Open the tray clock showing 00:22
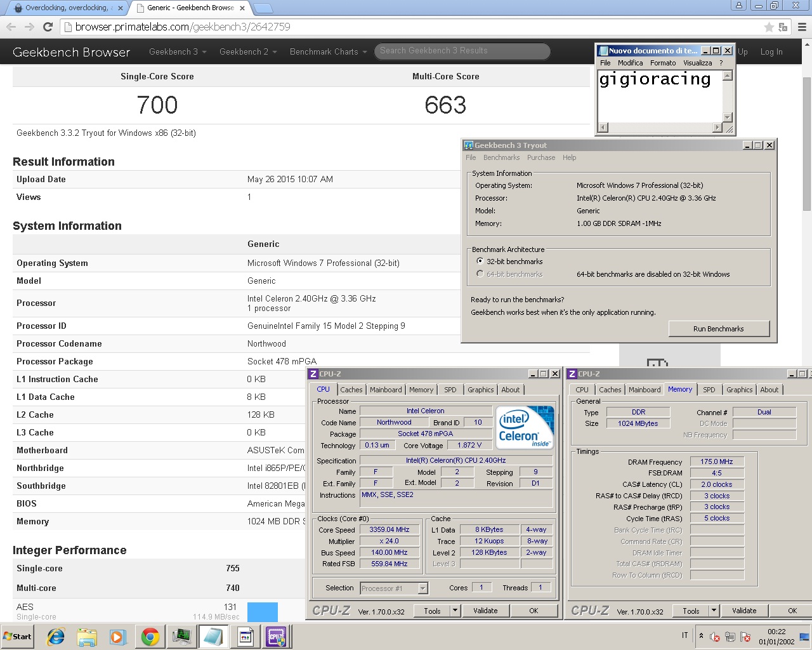The image size is (812, 650). (x=776, y=637)
